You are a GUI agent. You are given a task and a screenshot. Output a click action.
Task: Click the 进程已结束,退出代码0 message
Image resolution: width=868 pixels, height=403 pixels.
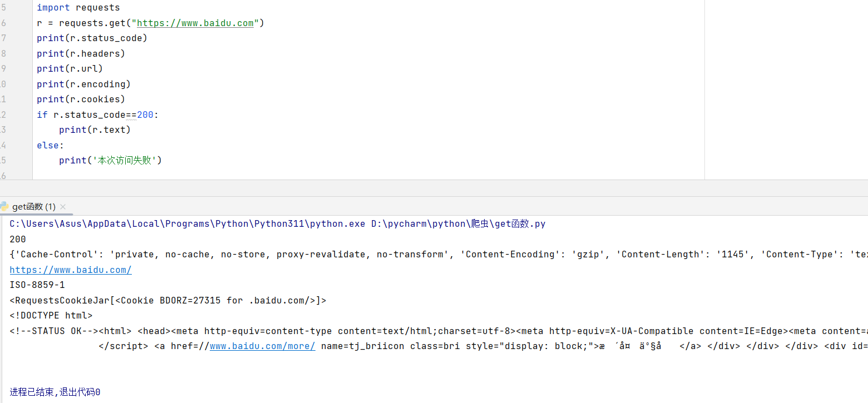coord(55,392)
